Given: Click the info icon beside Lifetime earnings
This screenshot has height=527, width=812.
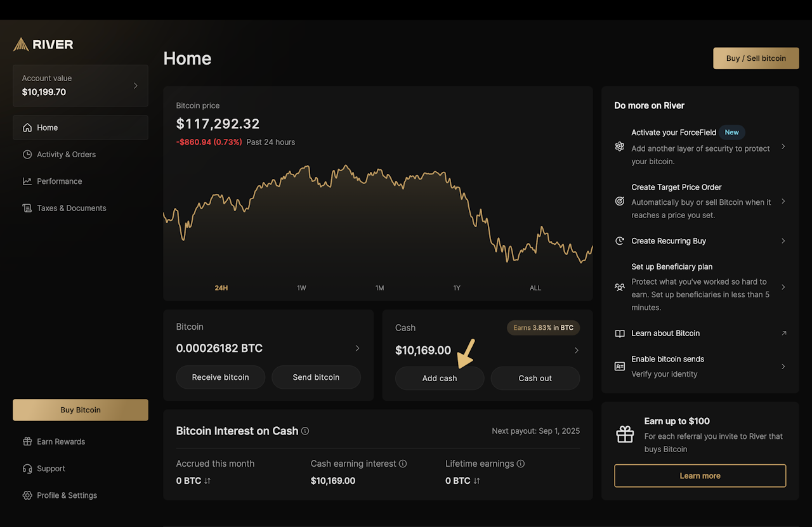Looking at the screenshot, I should click(x=521, y=464).
